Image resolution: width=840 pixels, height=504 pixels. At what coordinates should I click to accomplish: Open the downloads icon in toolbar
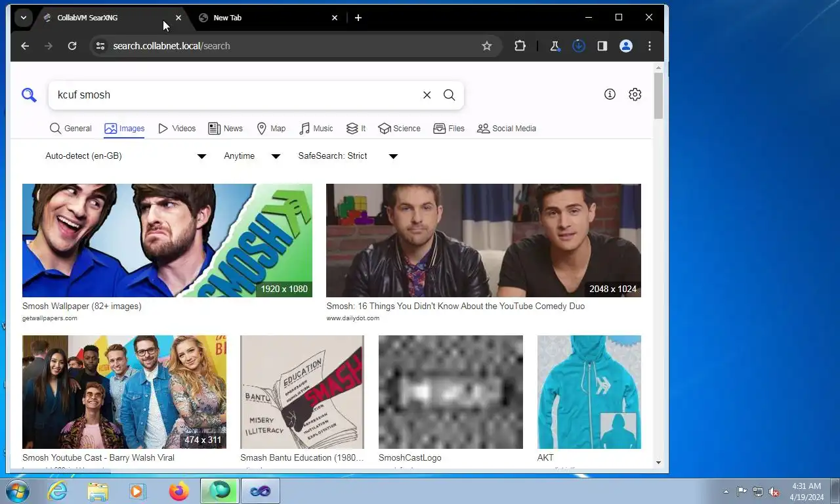(x=579, y=46)
